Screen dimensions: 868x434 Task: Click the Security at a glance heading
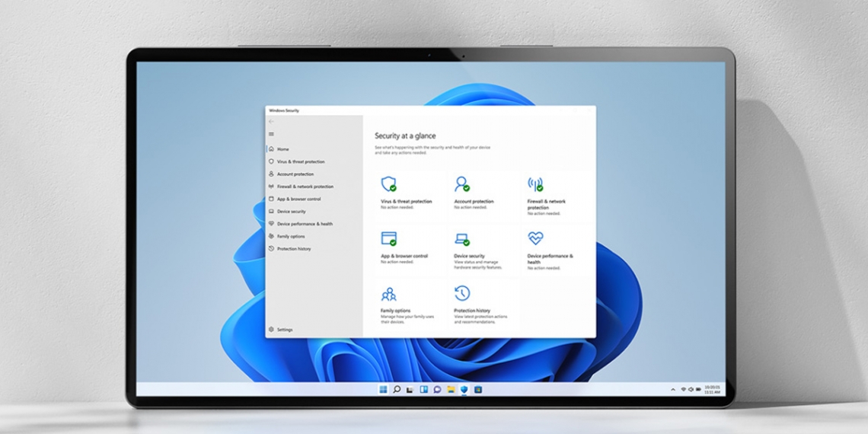(405, 136)
